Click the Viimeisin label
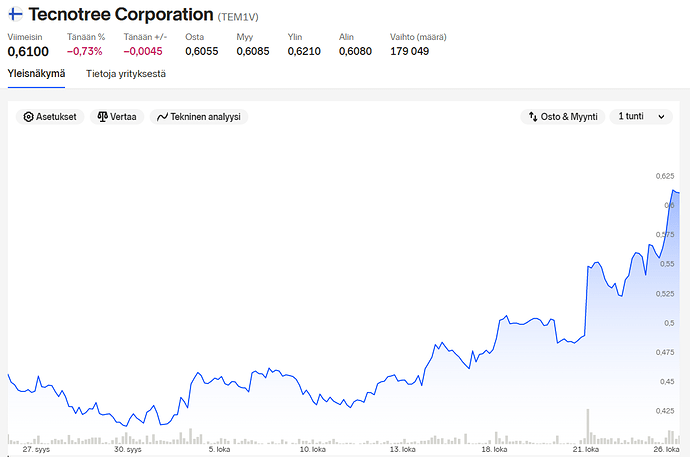Viewport: 690px width, 457px height. pos(25,37)
